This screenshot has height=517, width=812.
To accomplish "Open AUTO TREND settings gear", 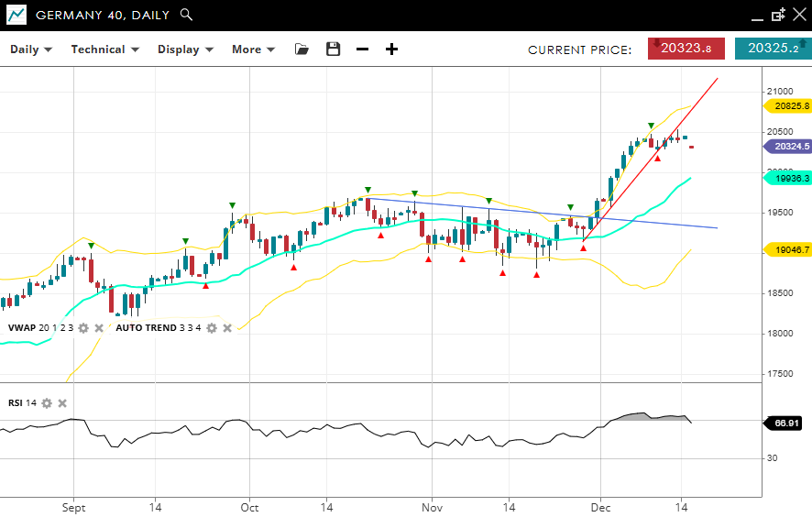I will click(x=212, y=328).
